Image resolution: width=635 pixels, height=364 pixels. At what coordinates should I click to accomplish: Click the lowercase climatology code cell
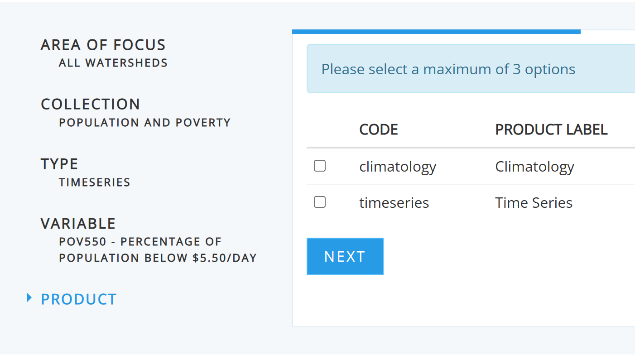click(398, 167)
